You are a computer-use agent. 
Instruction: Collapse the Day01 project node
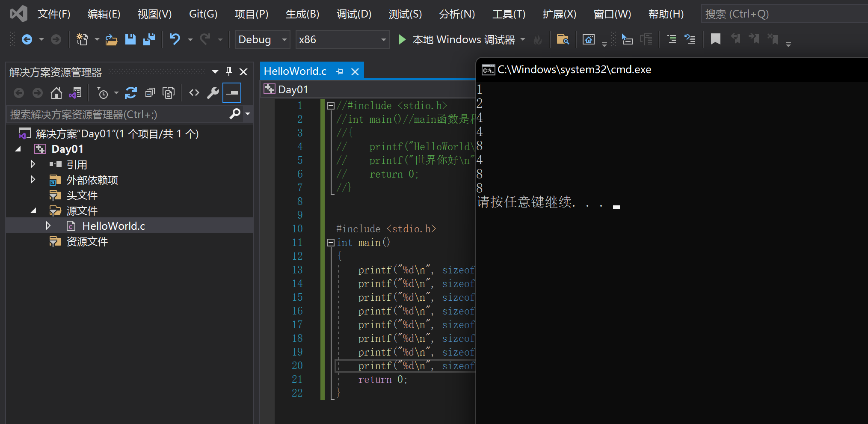coord(18,149)
